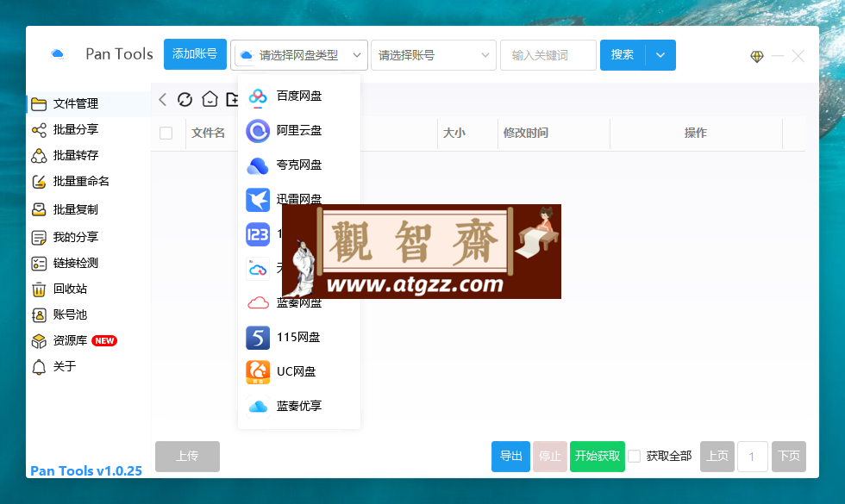Click the Pan Tools v1.0.25 version text

click(86, 470)
